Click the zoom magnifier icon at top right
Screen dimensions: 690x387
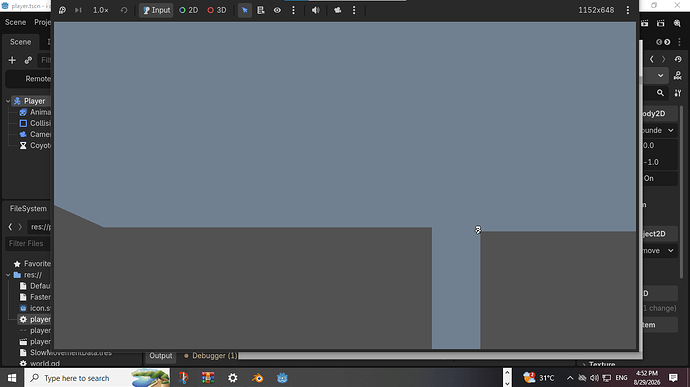click(x=677, y=23)
